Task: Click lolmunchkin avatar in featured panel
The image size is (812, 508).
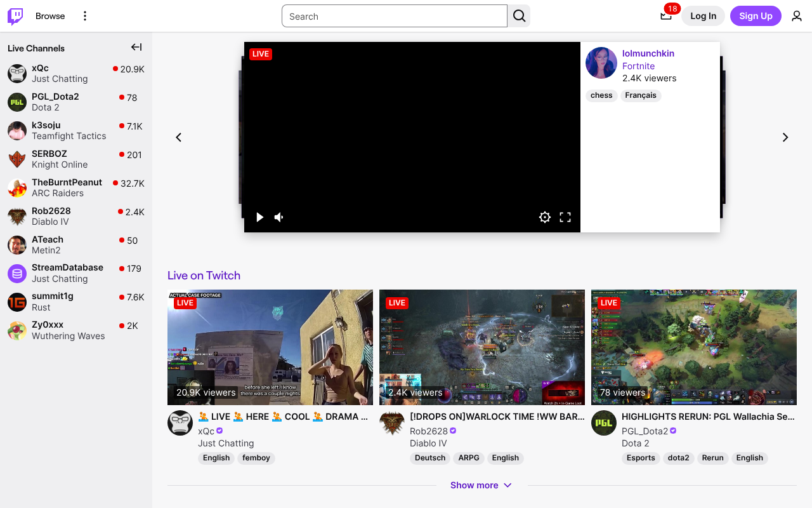Action: (601, 63)
